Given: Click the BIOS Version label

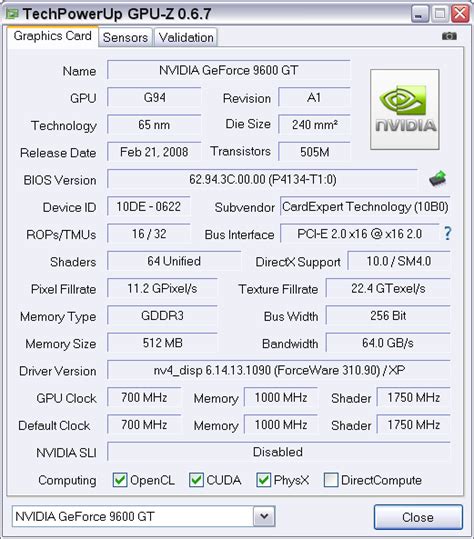Looking at the screenshot, I should click(60, 180).
